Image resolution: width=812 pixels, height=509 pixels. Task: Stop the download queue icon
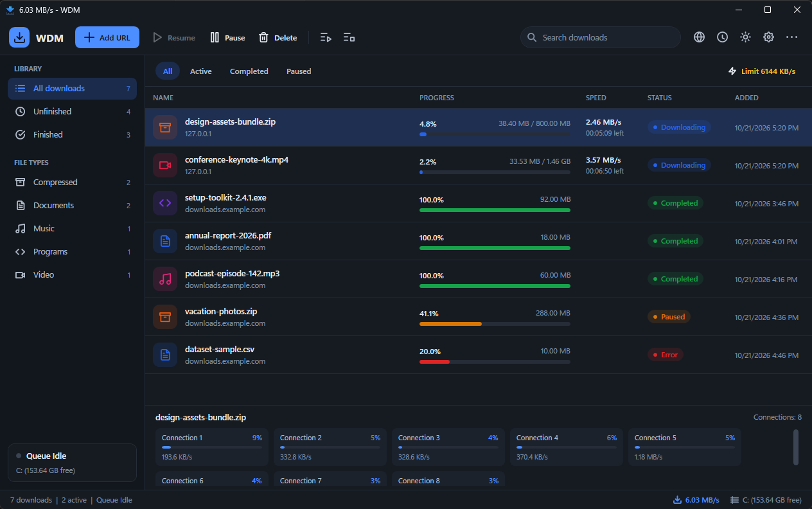point(349,38)
